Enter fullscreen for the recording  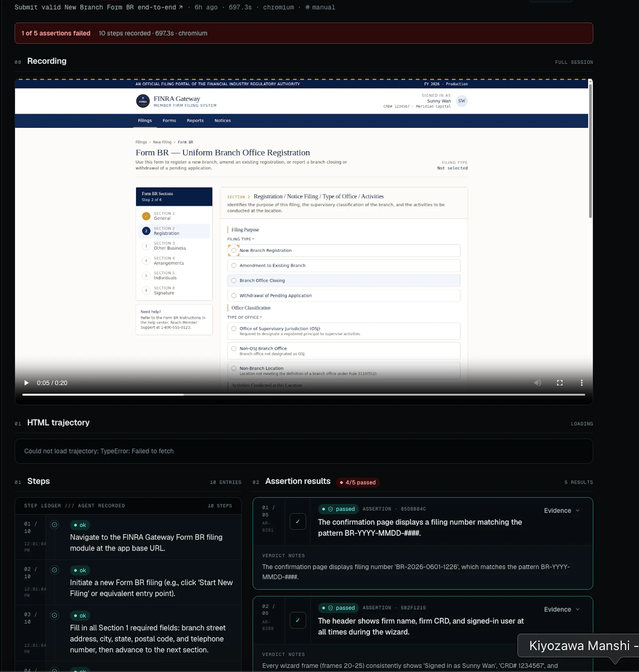point(560,383)
